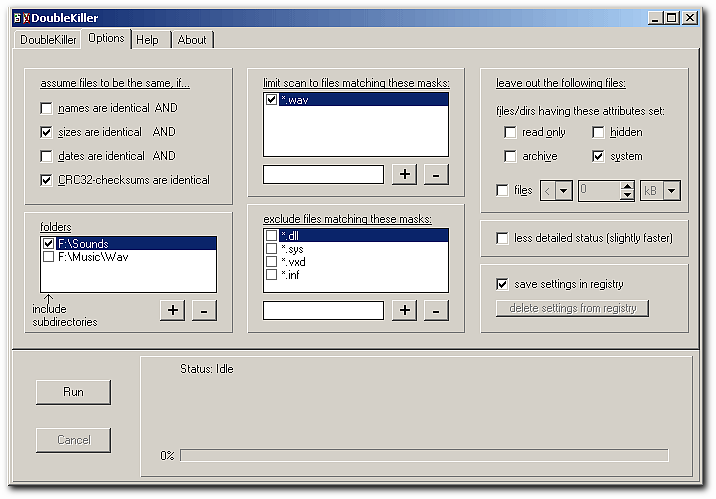Click the Run button
716x499 pixels.
tap(73, 392)
